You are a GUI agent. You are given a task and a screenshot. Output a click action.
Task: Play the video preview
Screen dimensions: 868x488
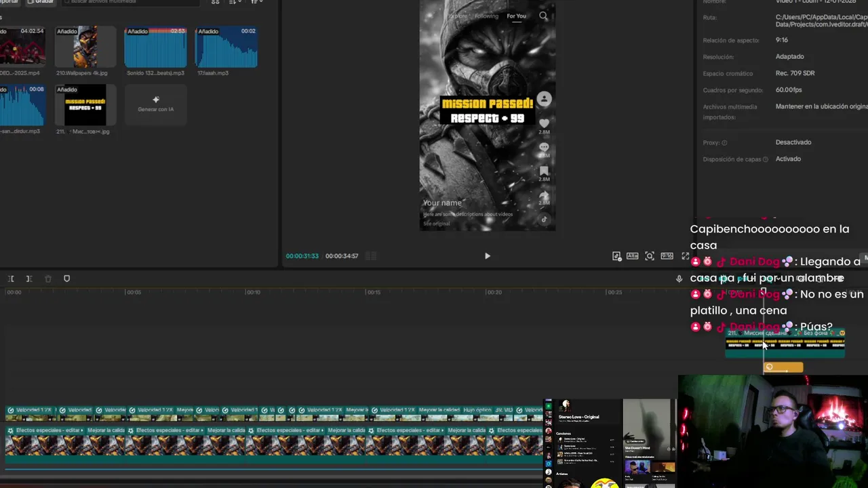click(487, 256)
